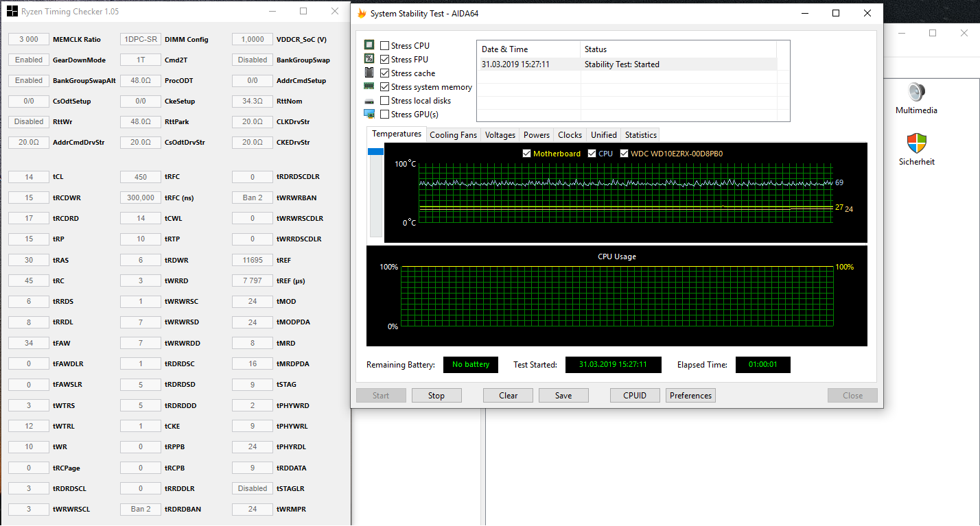Image resolution: width=980 pixels, height=526 pixels.
Task: Click the RAM module icon beside Stress system memory
Action: tap(369, 86)
